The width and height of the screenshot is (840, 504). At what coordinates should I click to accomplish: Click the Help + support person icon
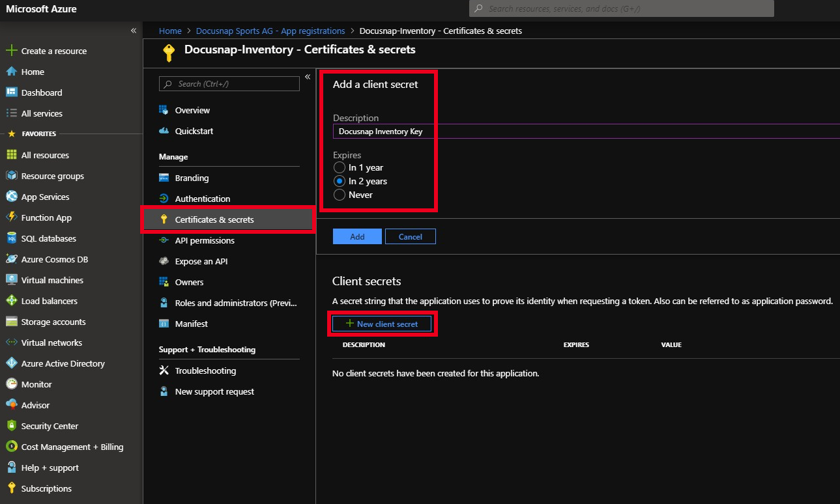click(11, 468)
